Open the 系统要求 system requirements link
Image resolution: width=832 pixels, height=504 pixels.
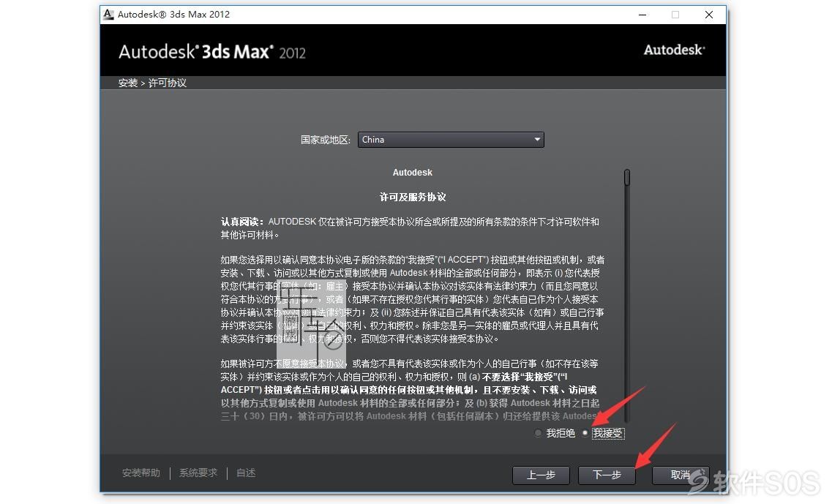(x=198, y=473)
